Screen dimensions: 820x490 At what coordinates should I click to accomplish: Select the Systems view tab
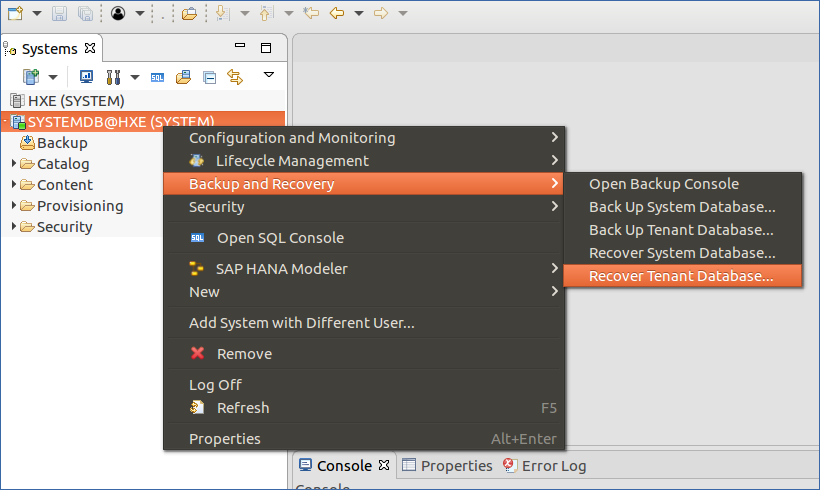[49, 49]
